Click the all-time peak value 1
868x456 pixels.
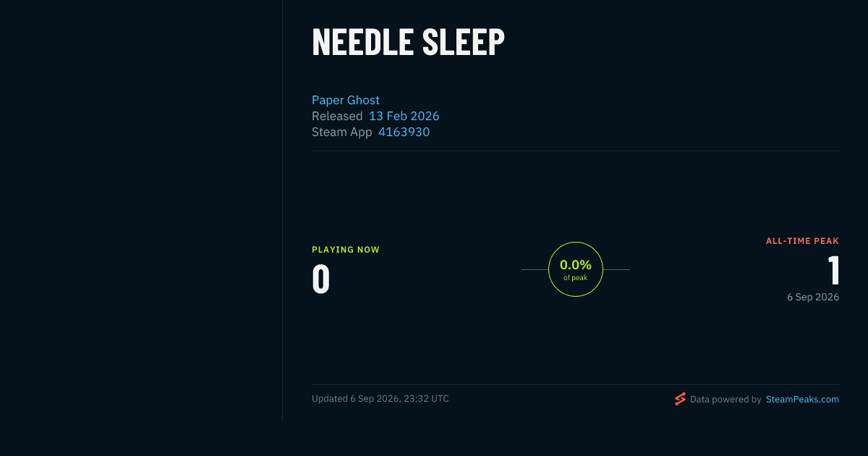pyautogui.click(x=833, y=271)
